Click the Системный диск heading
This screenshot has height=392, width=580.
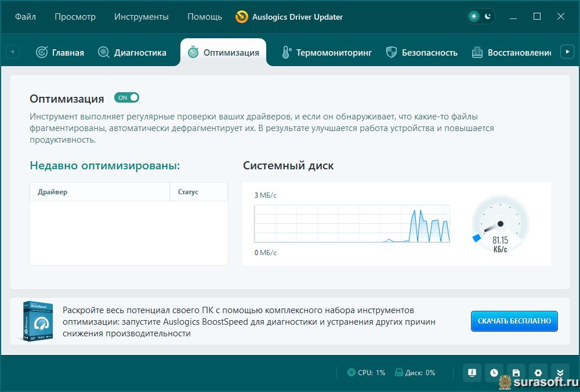(x=288, y=165)
